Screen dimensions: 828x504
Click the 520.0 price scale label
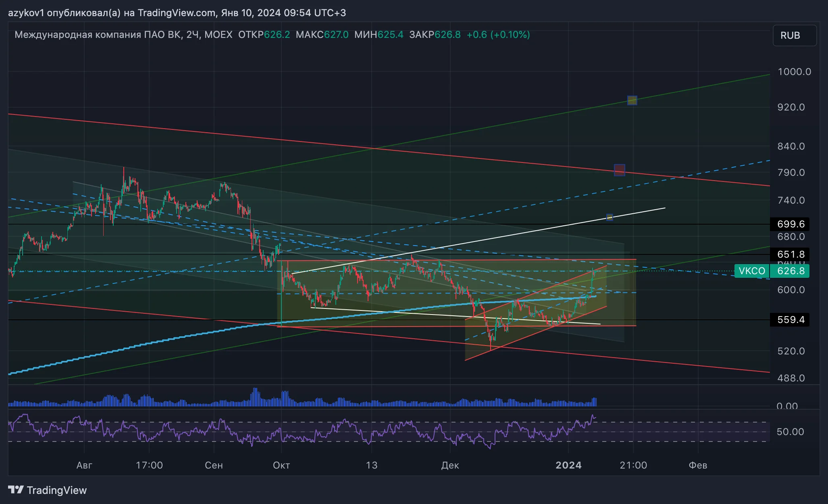[x=791, y=351]
